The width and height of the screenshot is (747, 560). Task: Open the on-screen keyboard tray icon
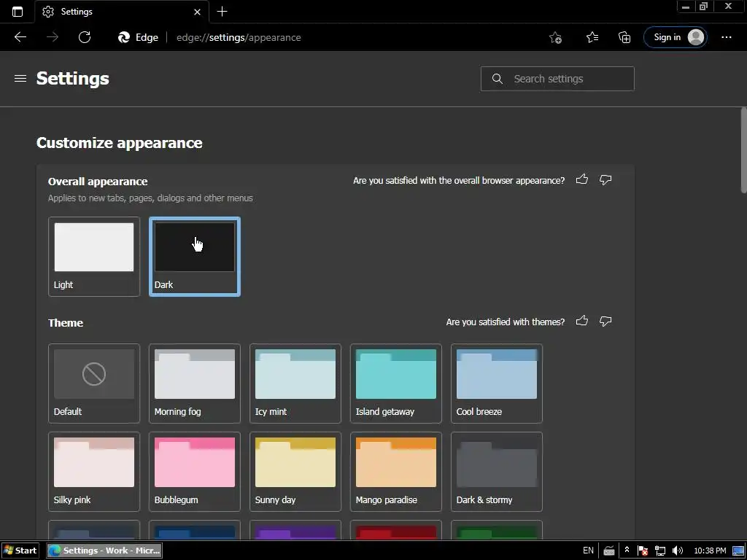(x=609, y=551)
